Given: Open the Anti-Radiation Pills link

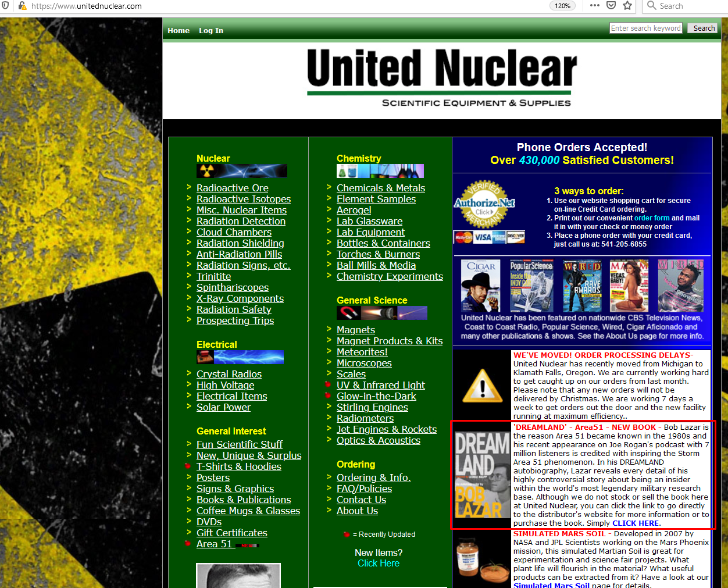Looking at the screenshot, I should 240,254.
